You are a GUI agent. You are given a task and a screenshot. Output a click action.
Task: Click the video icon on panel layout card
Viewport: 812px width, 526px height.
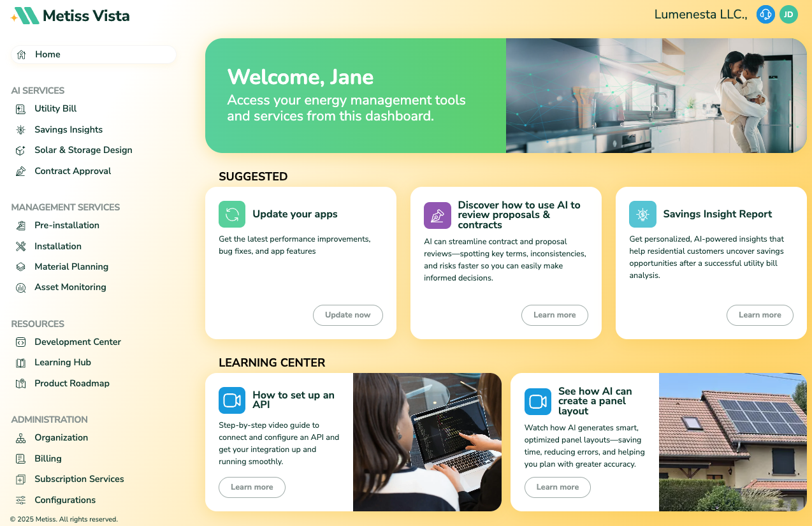pos(538,402)
